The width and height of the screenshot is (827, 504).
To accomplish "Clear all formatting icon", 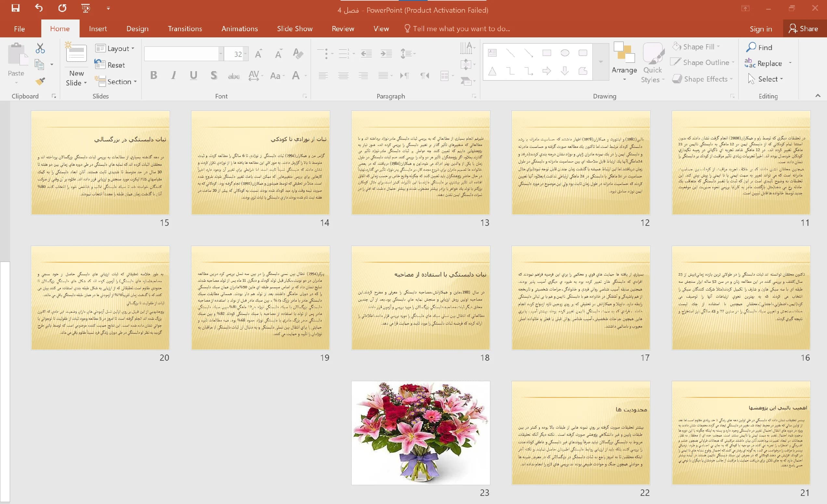I will (298, 54).
